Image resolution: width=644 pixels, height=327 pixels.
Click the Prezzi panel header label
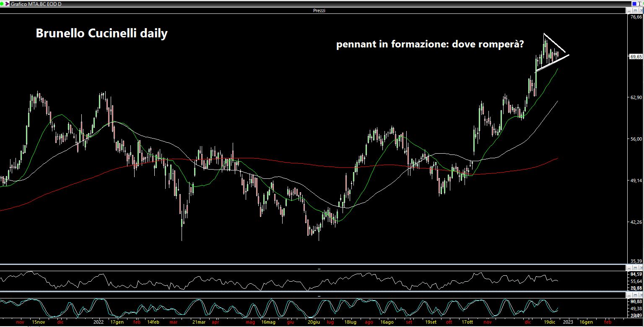coord(319,10)
